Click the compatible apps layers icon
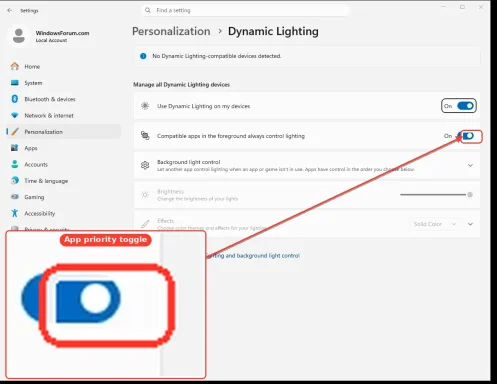The height and width of the screenshot is (384, 497). (145, 136)
